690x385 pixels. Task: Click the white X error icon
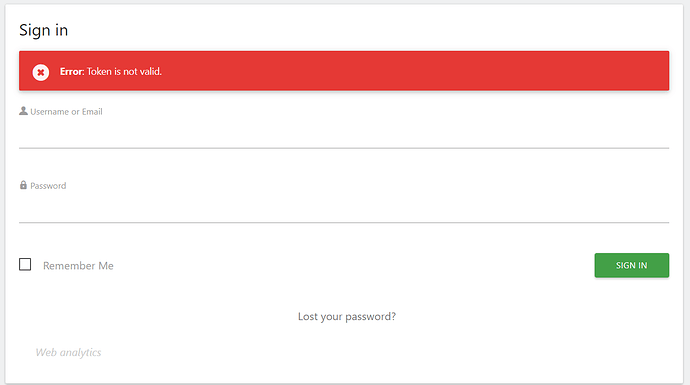(40, 72)
